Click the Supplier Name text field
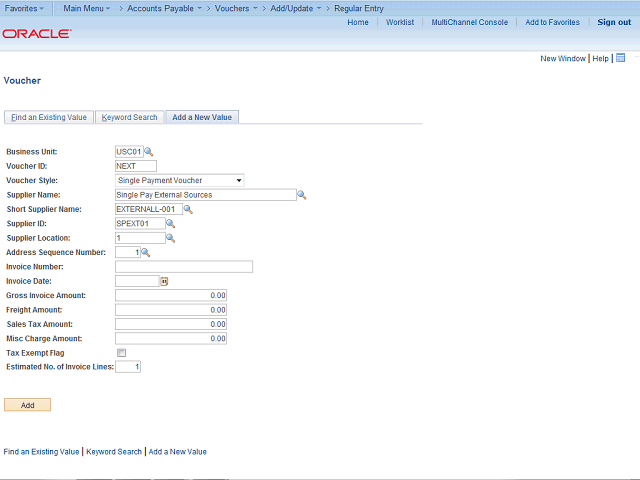Screen dimensions: 640x480 [x=206, y=195]
